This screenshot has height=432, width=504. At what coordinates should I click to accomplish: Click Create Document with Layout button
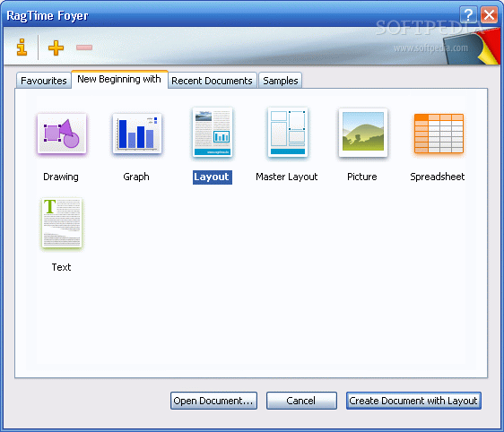(x=413, y=401)
